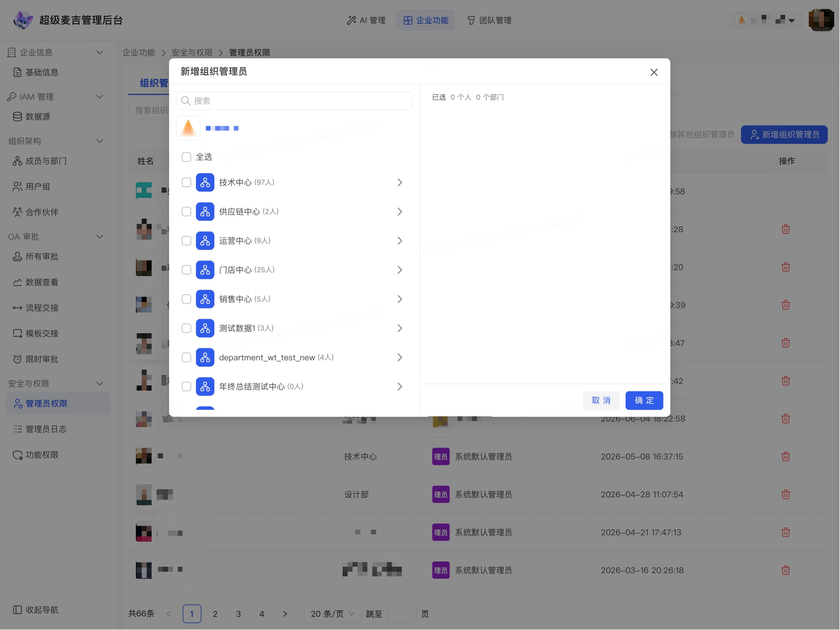Click the 新增组织管理员 button
The width and height of the screenshot is (840, 630).
pos(784,135)
